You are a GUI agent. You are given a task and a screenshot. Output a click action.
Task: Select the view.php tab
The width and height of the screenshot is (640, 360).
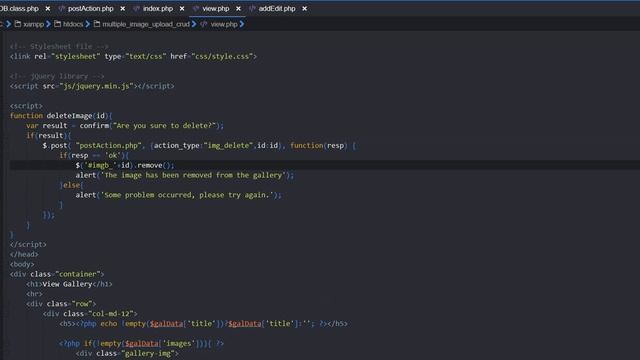(x=216, y=9)
